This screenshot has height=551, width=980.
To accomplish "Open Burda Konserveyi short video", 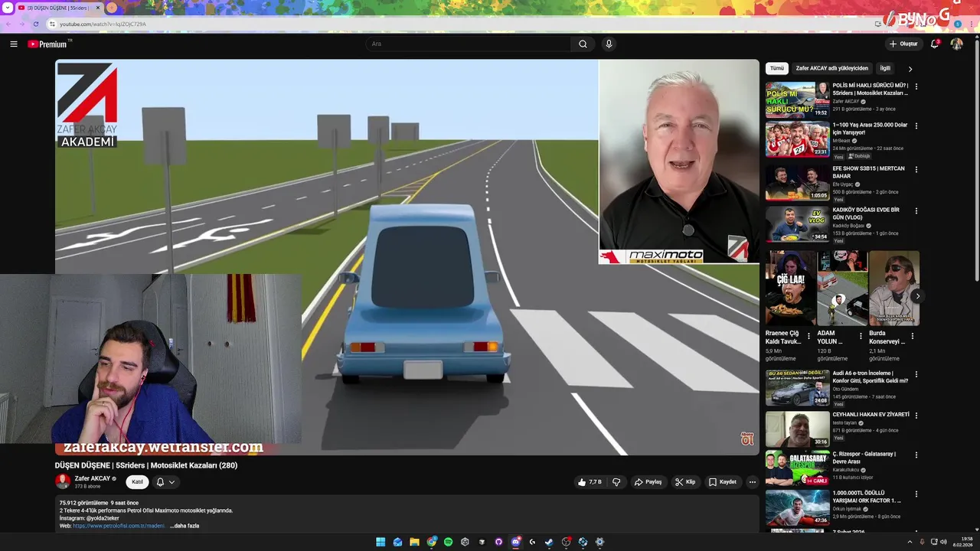I will point(894,288).
